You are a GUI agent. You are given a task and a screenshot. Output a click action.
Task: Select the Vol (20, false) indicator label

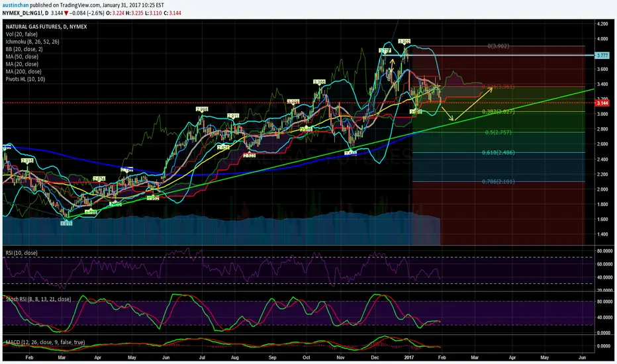(22, 34)
